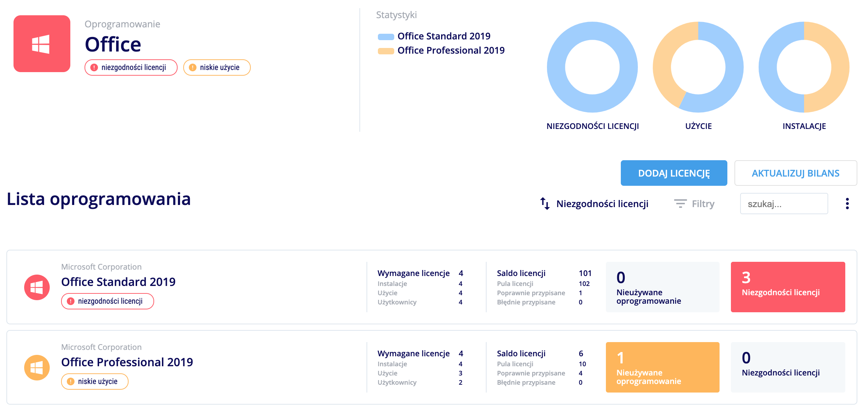Image resolution: width=868 pixels, height=411 pixels.
Task: Click the main Office page heading
Action: click(x=113, y=44)
